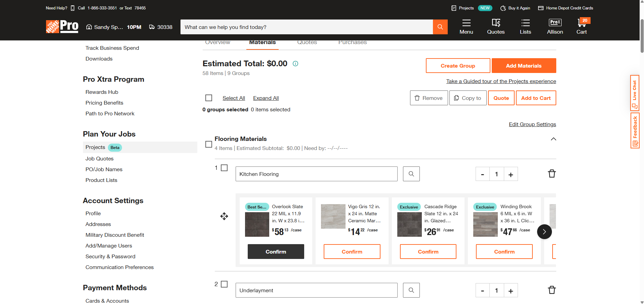Delete Kitchen Flooring item with trash icon

[552, 174]
